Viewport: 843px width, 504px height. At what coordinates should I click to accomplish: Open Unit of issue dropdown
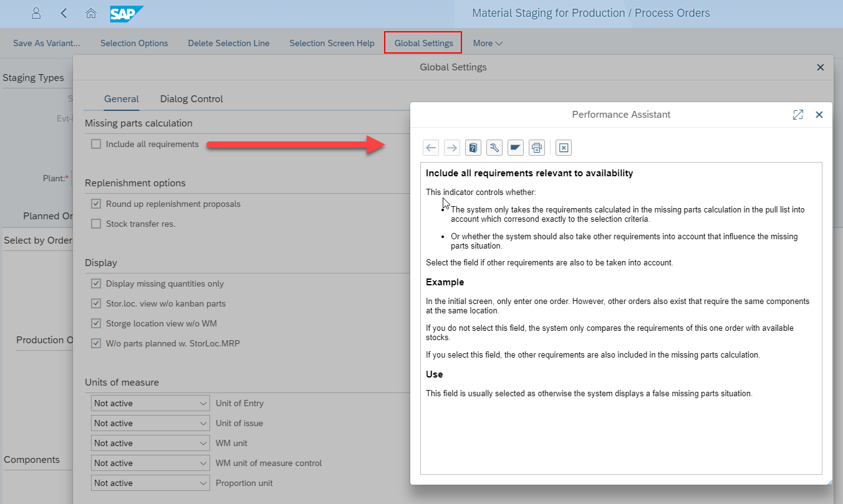[x=150, y=423]
